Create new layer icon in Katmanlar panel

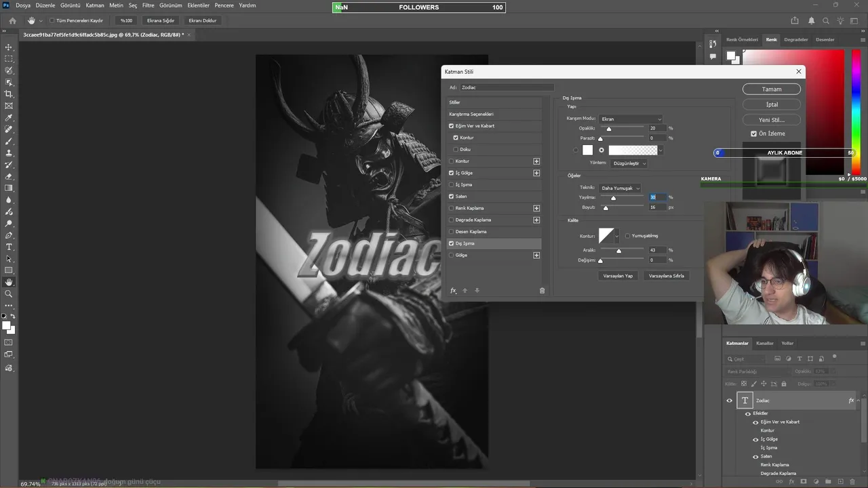(x=841, y=482)
